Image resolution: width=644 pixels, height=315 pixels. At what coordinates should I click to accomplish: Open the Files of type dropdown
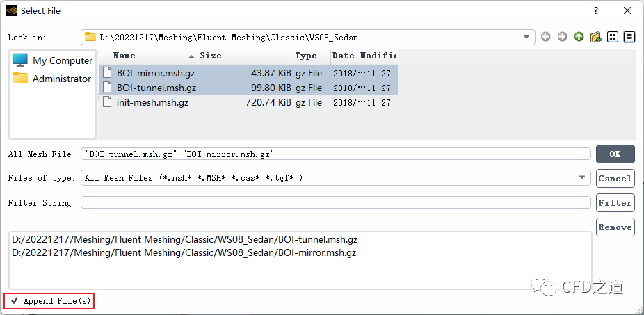[582, 178]
